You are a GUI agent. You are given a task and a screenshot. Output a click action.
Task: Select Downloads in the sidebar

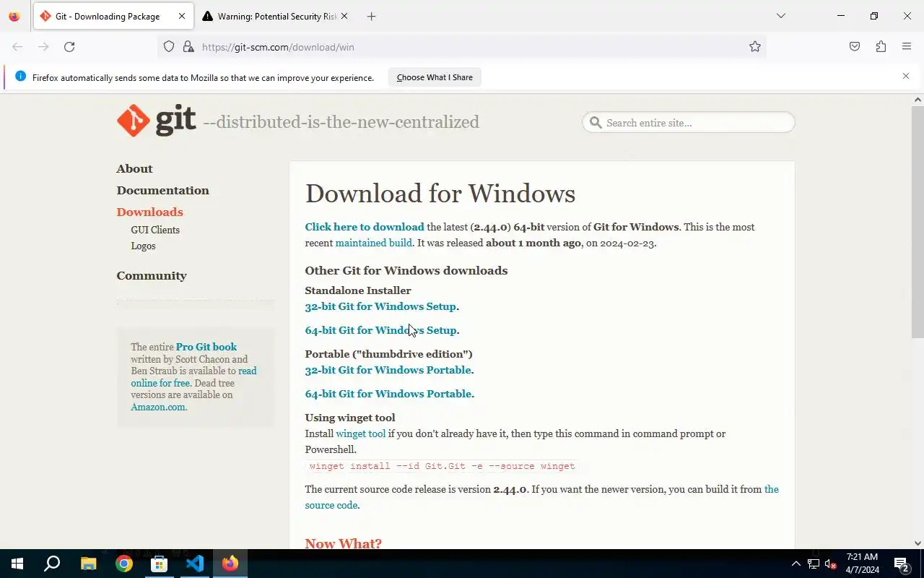pos(149,212)
